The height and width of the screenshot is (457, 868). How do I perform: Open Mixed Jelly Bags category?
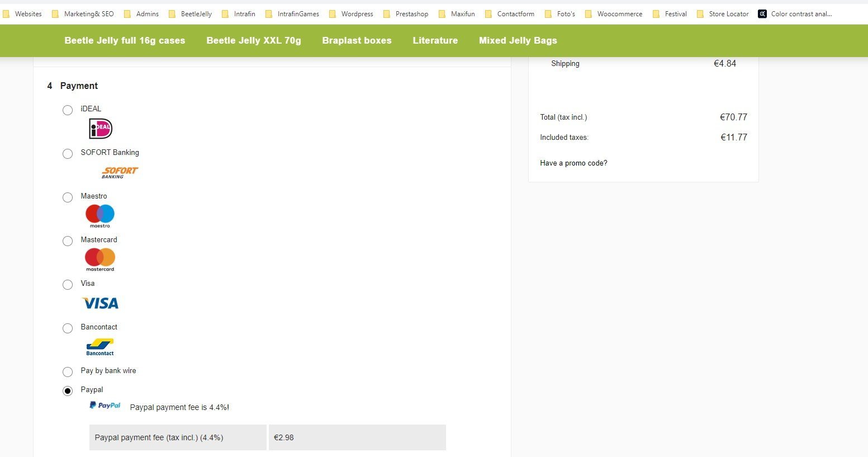coord(518,40)
